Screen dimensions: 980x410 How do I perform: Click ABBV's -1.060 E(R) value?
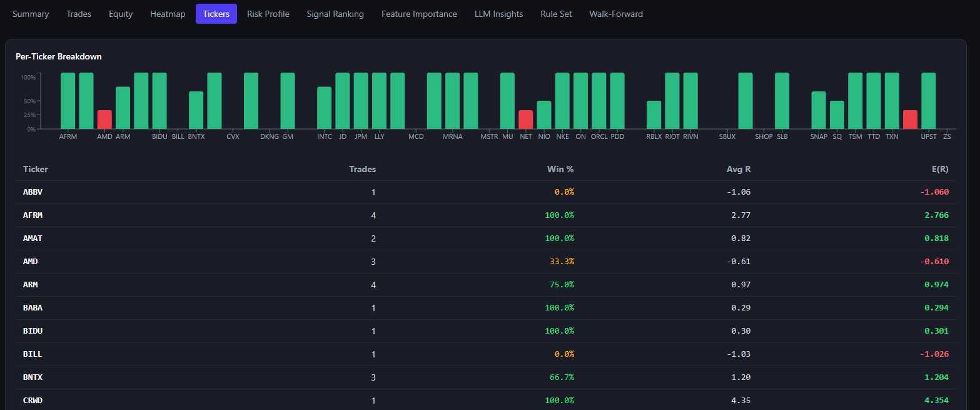934,192
